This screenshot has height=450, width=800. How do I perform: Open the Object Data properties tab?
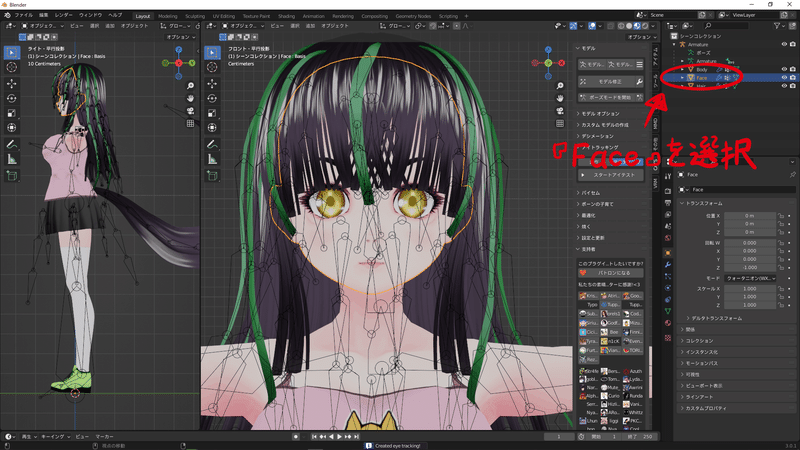[668, 311]
